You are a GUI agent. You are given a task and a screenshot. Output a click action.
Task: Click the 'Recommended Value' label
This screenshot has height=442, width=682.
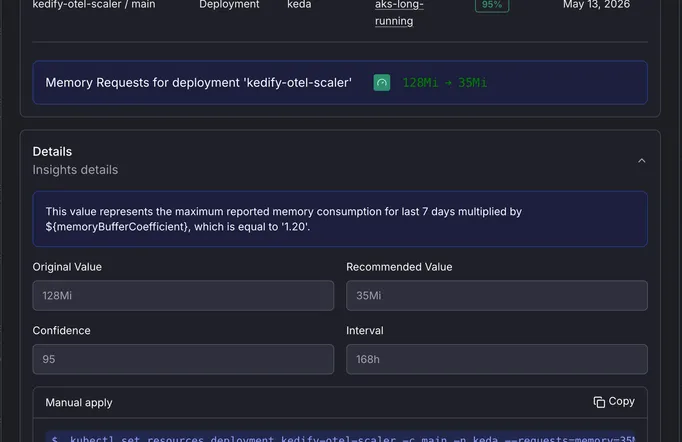tap(399, 267)
